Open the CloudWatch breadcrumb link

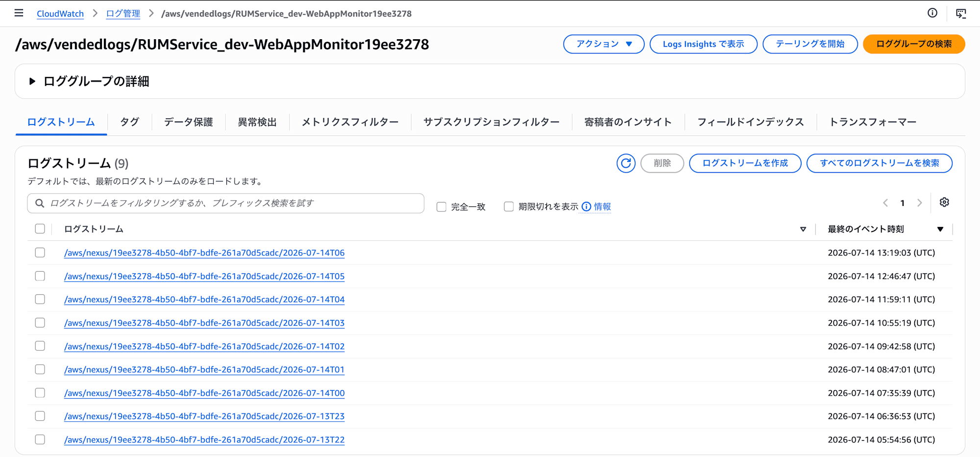coord(60,14)
